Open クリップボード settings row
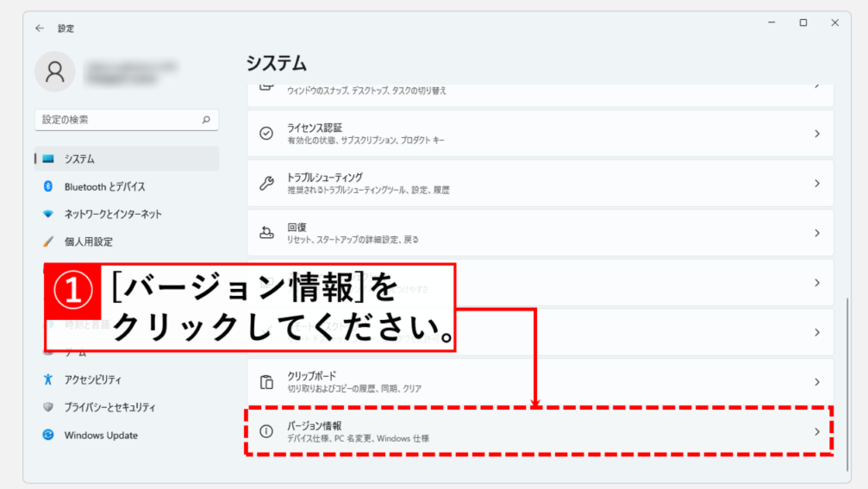 (x=540, y=382)
